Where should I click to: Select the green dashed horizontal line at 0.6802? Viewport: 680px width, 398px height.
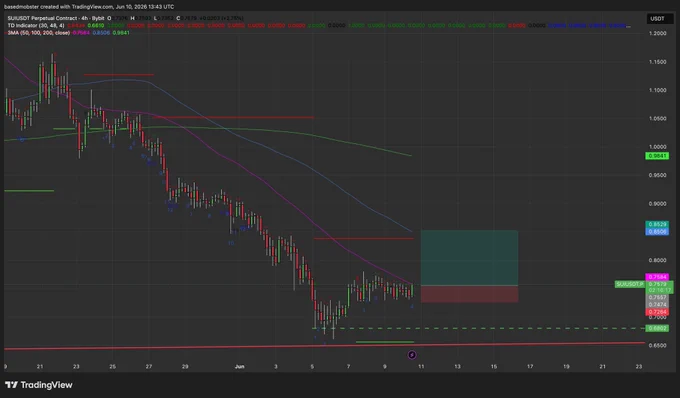tap(478, 328)
